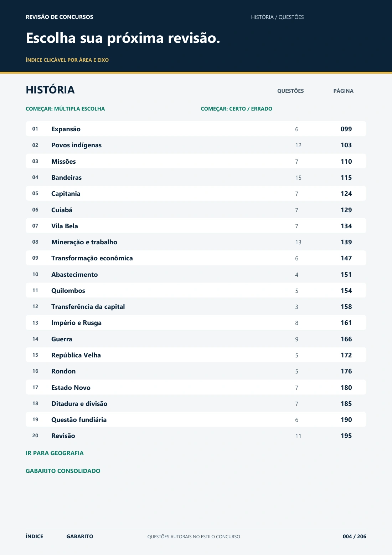
Task: Click page number 161
Action: pyautogui.click(x=346, y=323)
